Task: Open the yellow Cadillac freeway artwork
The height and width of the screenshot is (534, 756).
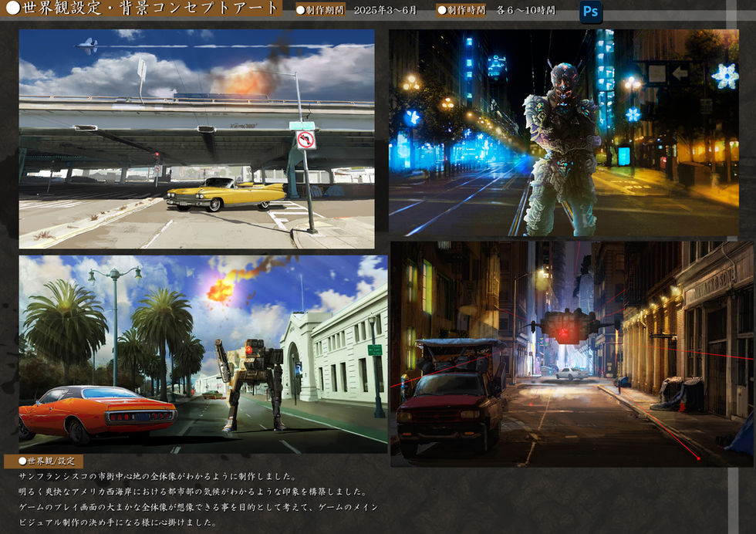Action: [x=197, y=139]
